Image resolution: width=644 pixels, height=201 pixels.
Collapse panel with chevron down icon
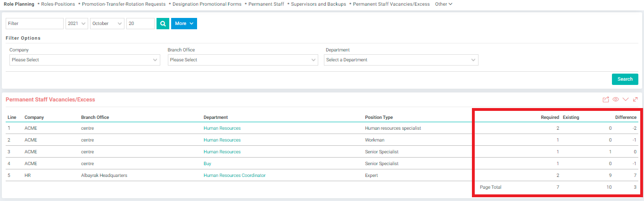pyautogui.click(x=626, y=100)
